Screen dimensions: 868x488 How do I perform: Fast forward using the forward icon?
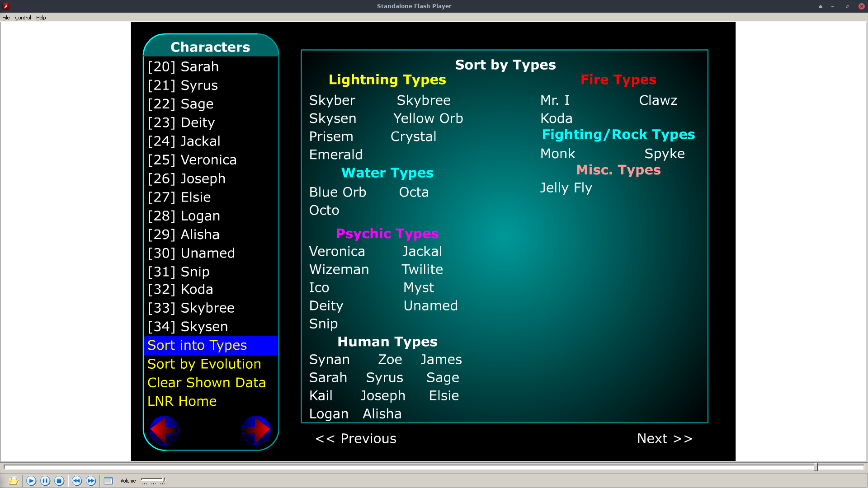91,481
